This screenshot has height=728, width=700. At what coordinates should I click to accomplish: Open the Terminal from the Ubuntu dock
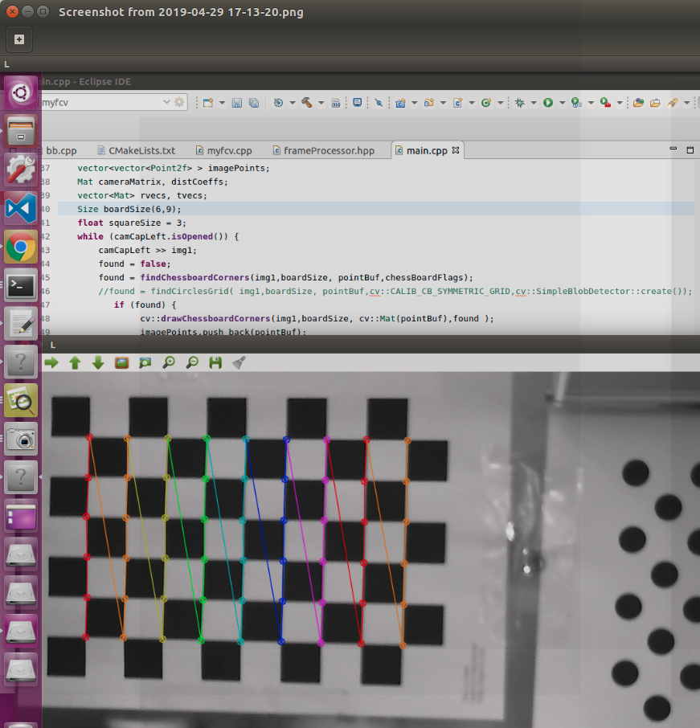click(19, 285)
